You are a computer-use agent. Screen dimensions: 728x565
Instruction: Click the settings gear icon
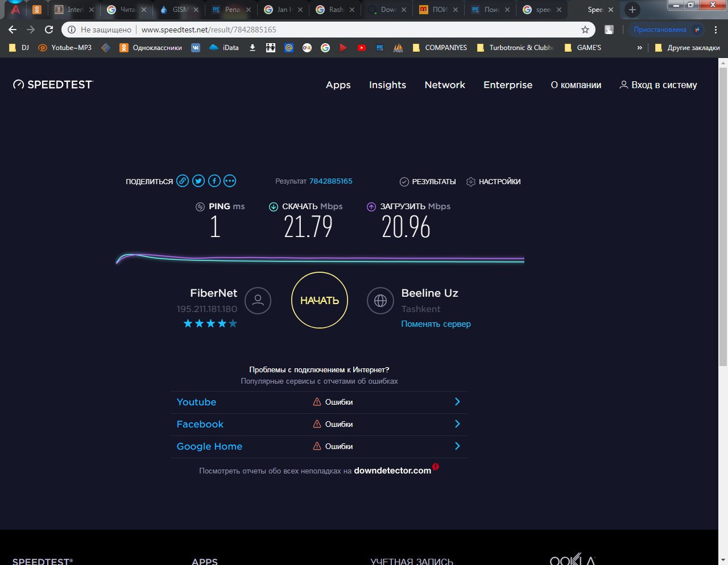(x=471, y=182)
